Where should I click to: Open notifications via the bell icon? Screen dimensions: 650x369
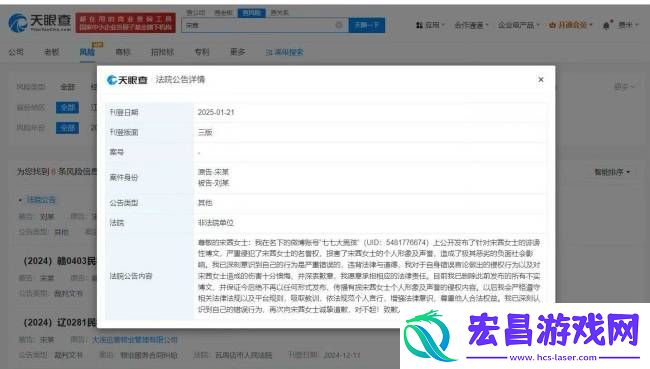tap(606, 25)
